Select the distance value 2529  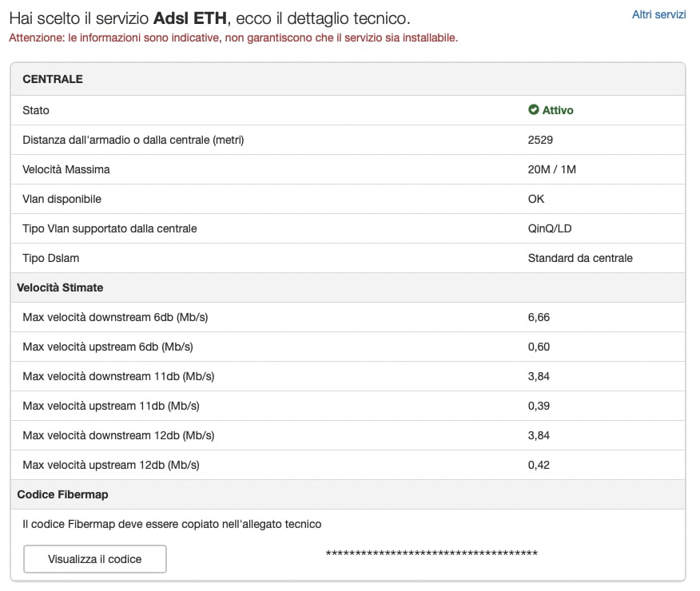pyautogui.click(x=541, y=140)
